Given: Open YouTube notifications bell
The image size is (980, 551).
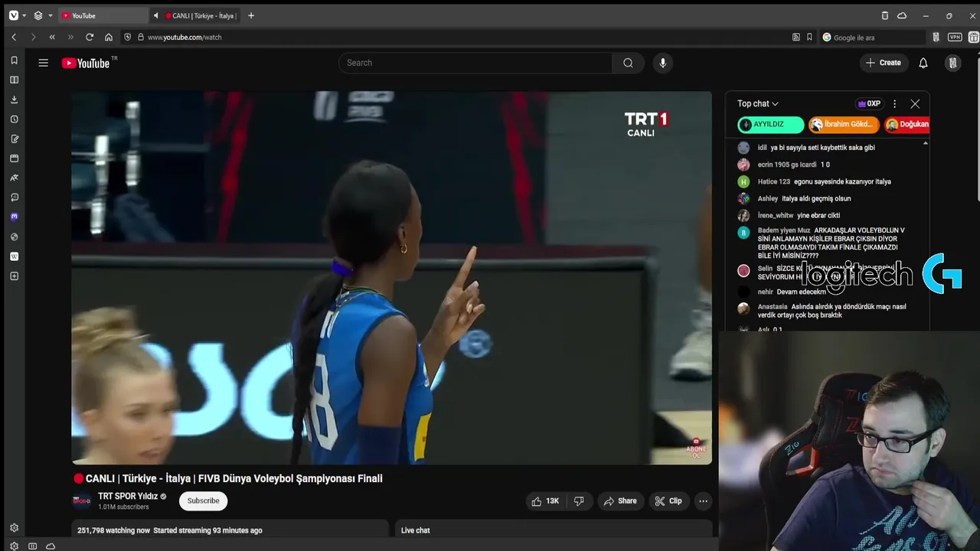Looking at the screenshot, I should [x=923, y=63].
